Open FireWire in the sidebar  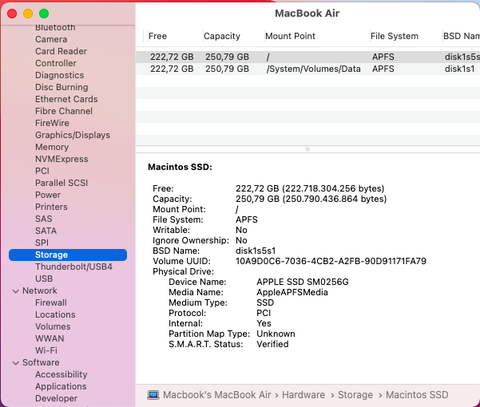52,123
